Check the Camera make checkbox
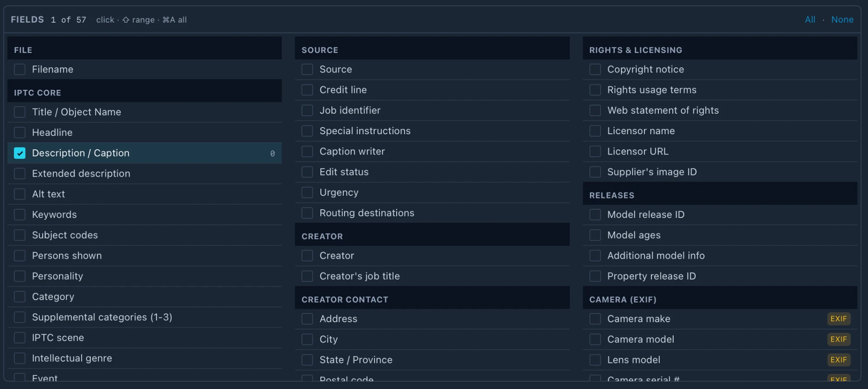Viewport: 868px width, 389px height. (x=595, y=319)
